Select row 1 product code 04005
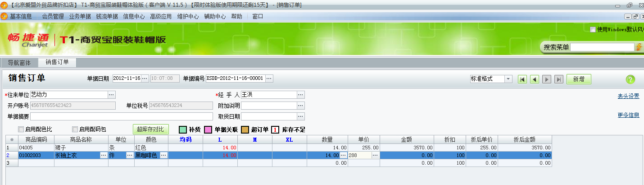This screenshot has height=185, width=644. pos(36,148)
